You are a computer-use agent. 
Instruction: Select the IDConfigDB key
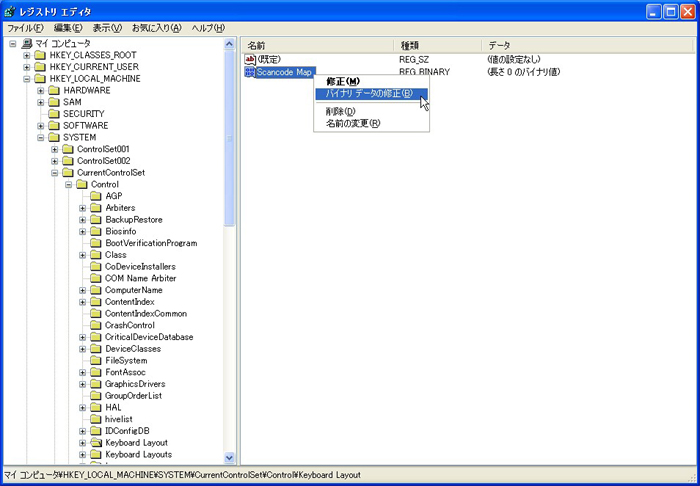(x=127, y=431)
